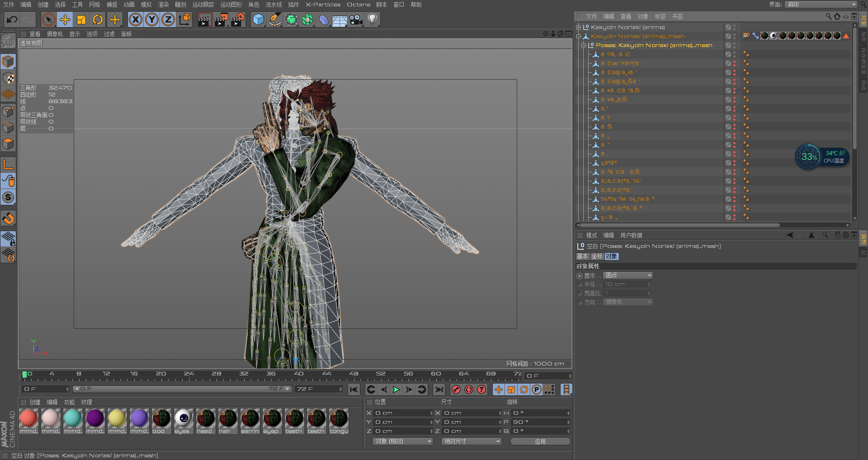Open the Edit Render Settings gear clapperboard
Viewport: 868px width, 460px height.
click(x=238, y=19)
